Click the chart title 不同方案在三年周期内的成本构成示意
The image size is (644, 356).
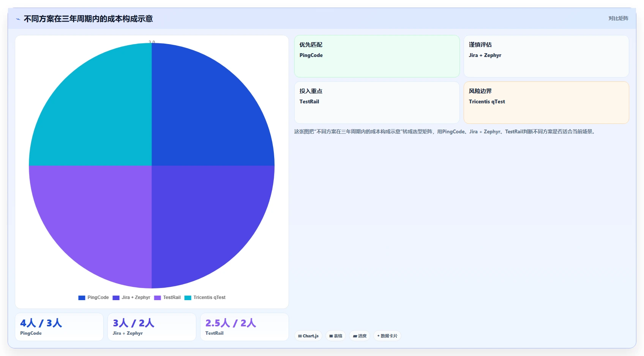pos(88,19)
